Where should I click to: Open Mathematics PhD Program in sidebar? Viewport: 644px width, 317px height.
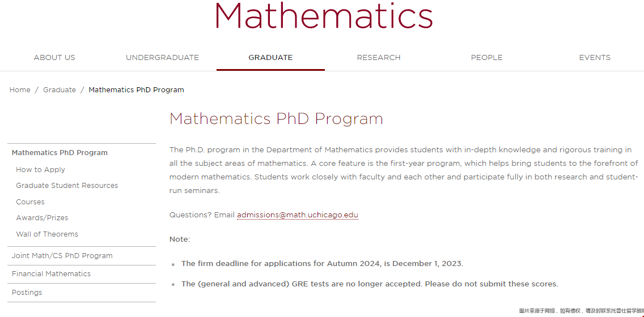(60, 153)
